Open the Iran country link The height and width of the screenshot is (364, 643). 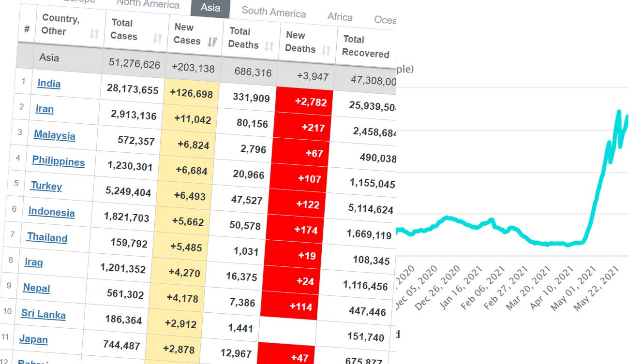(45, 109)
